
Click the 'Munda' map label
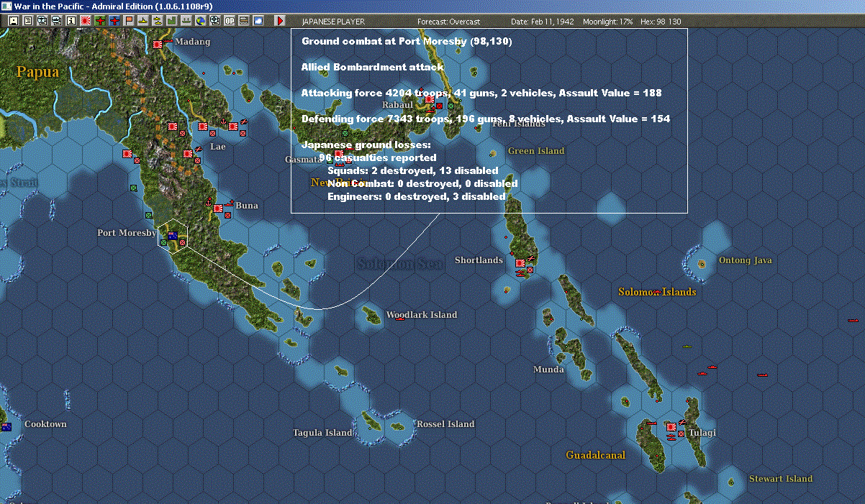548,370
